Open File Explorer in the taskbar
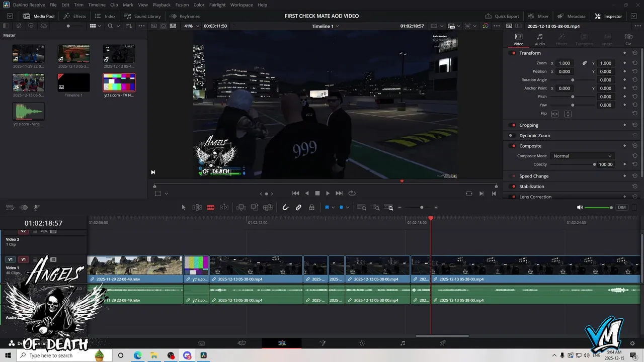The image size is (644, 362). click(x=154, y=355)
